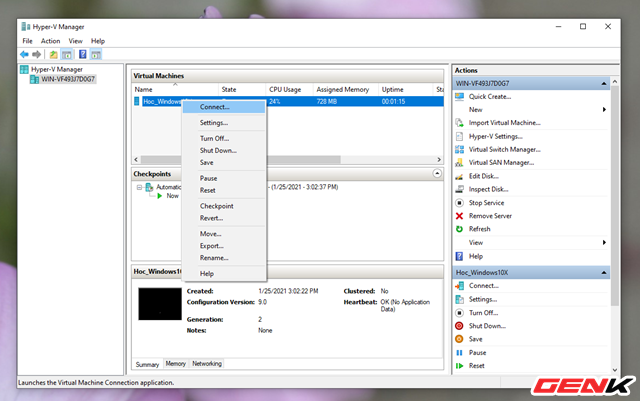Switch to the Networking tab
Screen dimensions: 640x401
[x=207, y=363]
